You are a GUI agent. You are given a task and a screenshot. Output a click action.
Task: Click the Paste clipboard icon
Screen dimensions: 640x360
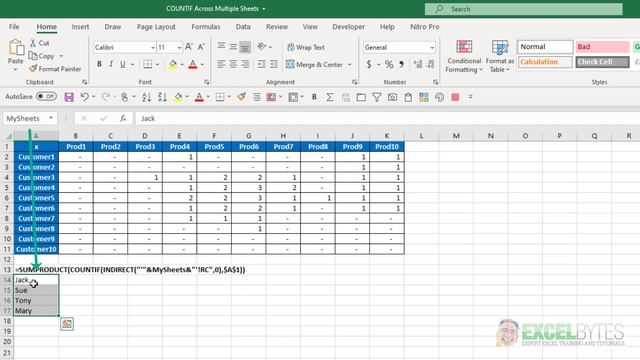coord(16,48)
